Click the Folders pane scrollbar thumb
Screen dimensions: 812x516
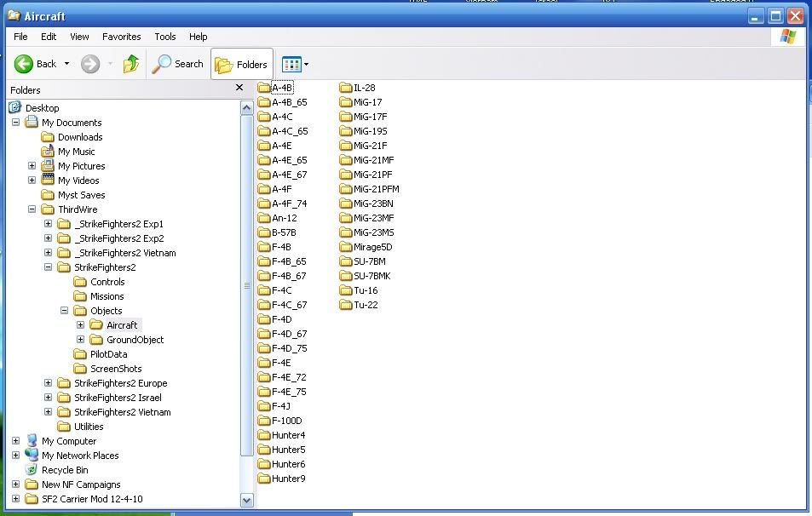247,285
